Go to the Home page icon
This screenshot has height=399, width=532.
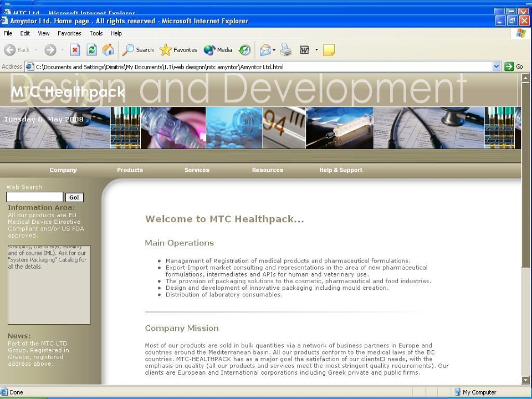pyautogui.click(x=108, y=50)
